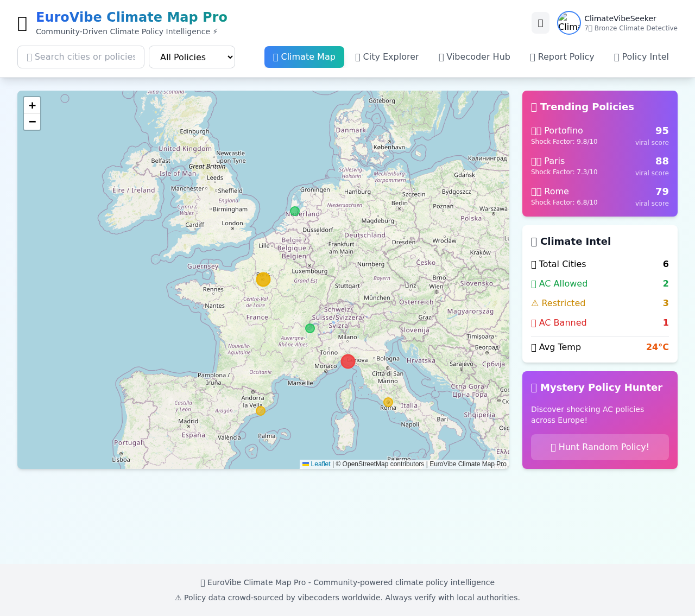Click the Hunt Random Policy button
The height and width of the screenshot is (616, 695).
pos(600,447)
